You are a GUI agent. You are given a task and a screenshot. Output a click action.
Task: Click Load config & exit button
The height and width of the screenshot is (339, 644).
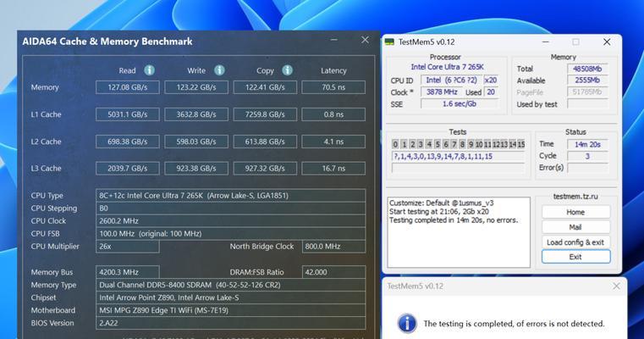[575, 242]
